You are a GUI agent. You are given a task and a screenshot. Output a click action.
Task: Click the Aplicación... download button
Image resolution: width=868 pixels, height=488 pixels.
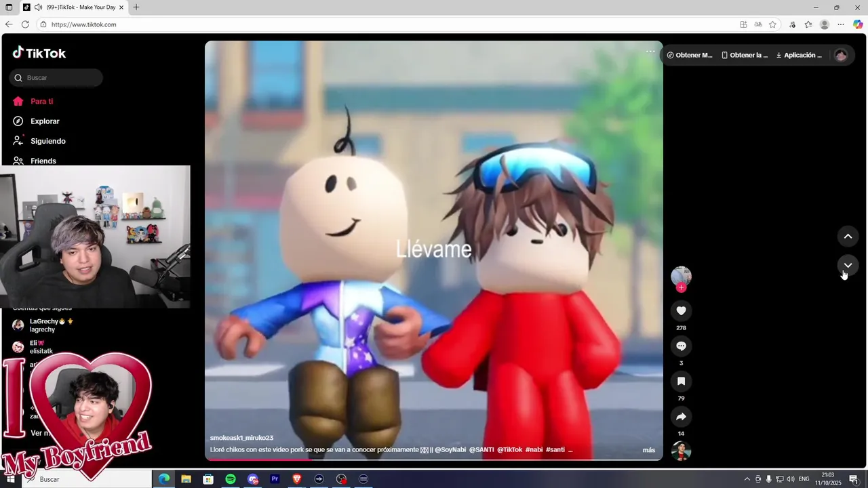click(799, 55)
